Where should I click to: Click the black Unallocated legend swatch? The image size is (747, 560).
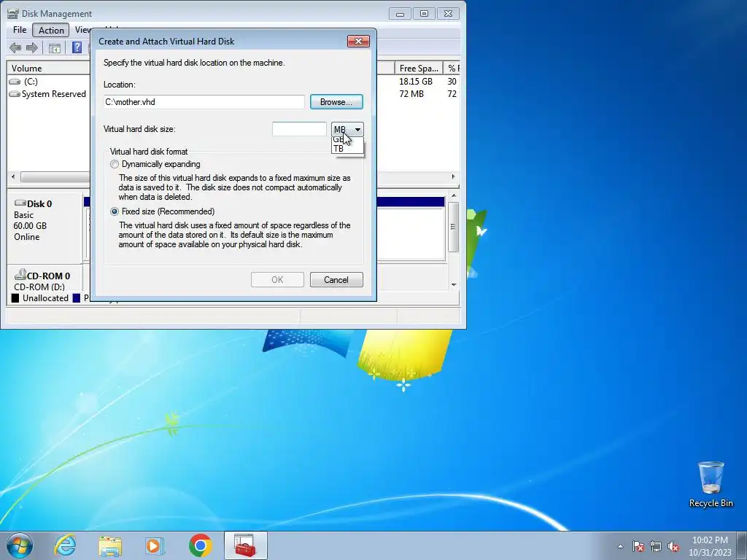[15, 298]
